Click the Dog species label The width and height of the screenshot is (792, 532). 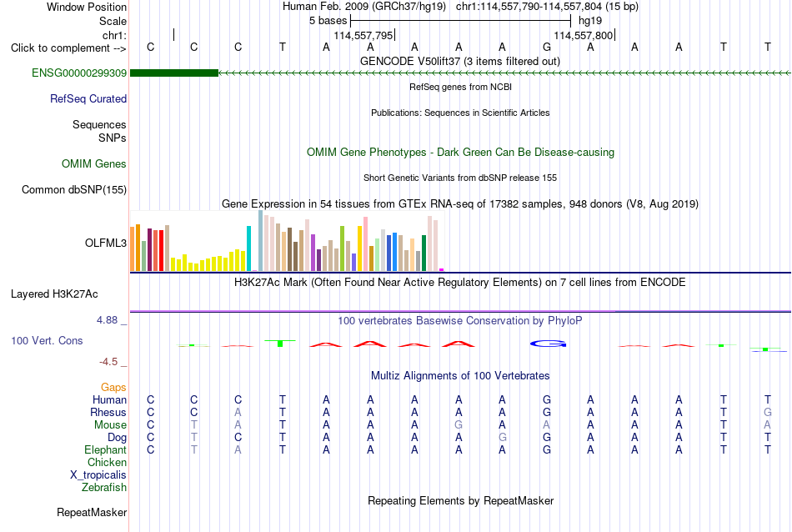pyautogui.click(x=117, y=438)
